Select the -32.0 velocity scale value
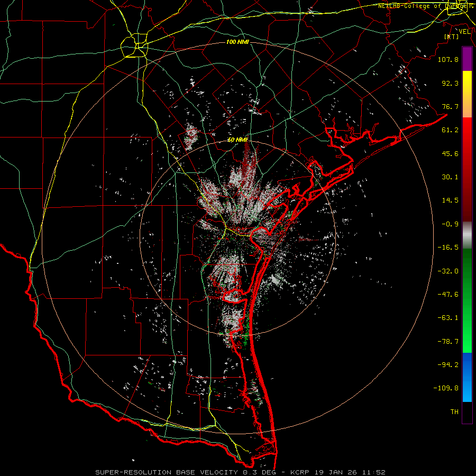 (x=448, y=271)
